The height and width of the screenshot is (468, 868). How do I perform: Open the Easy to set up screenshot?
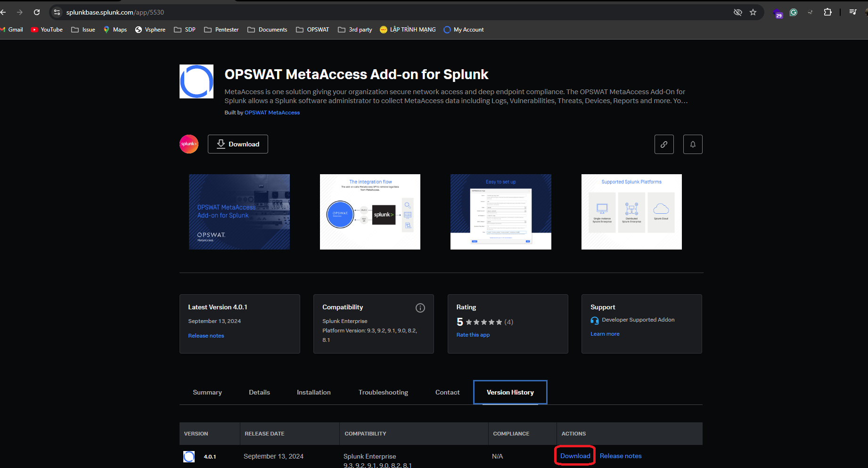tap(501, 212)
